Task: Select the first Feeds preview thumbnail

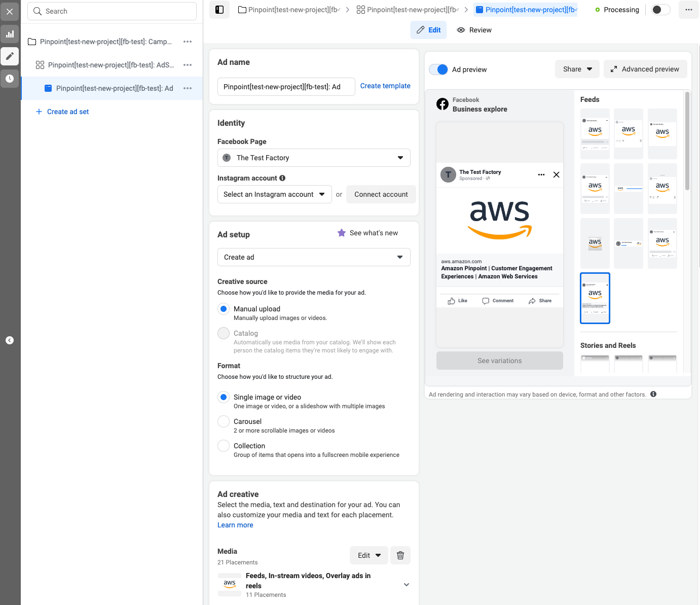Action: tap(595, 134)
